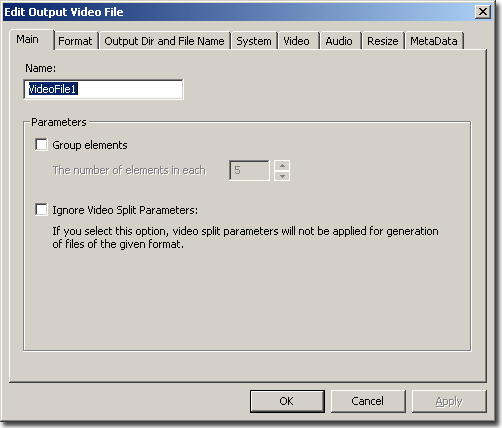Open the MetaData tab
The image size is (502, 428).
[434, 41]
